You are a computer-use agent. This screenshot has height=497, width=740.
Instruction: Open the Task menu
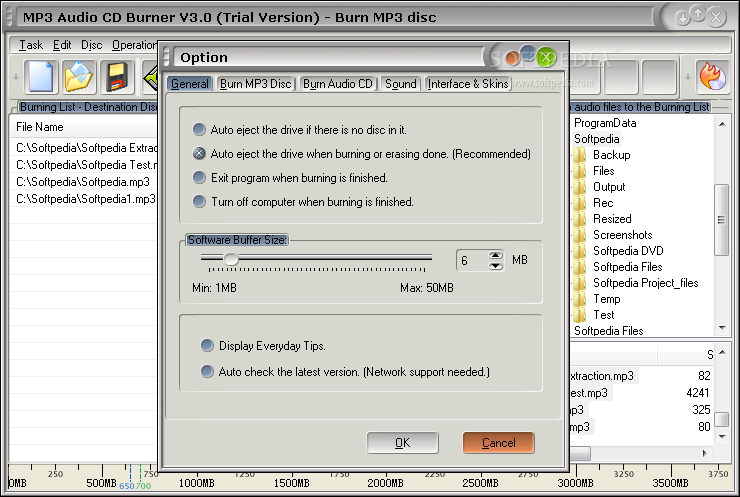31,45
